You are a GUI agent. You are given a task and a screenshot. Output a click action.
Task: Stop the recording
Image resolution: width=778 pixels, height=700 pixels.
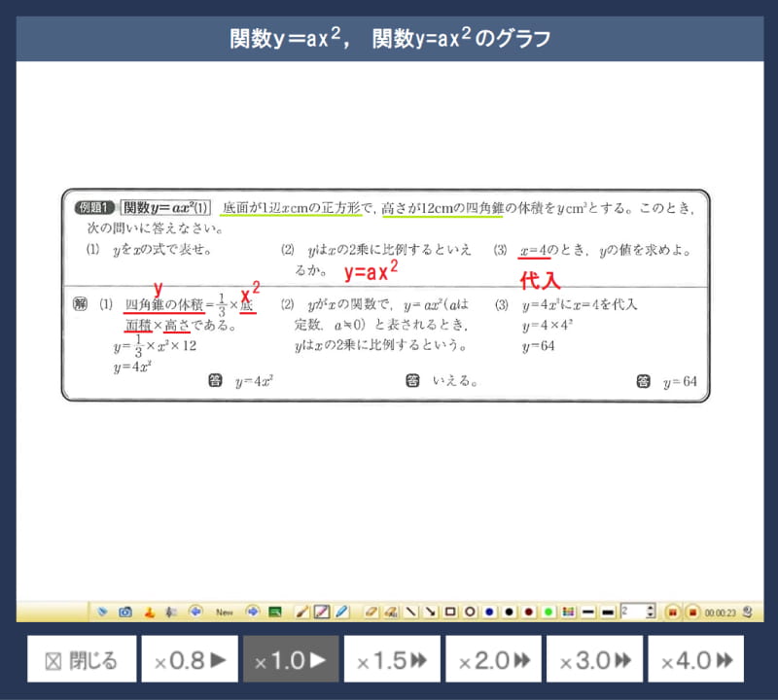(x=691, y=612)
